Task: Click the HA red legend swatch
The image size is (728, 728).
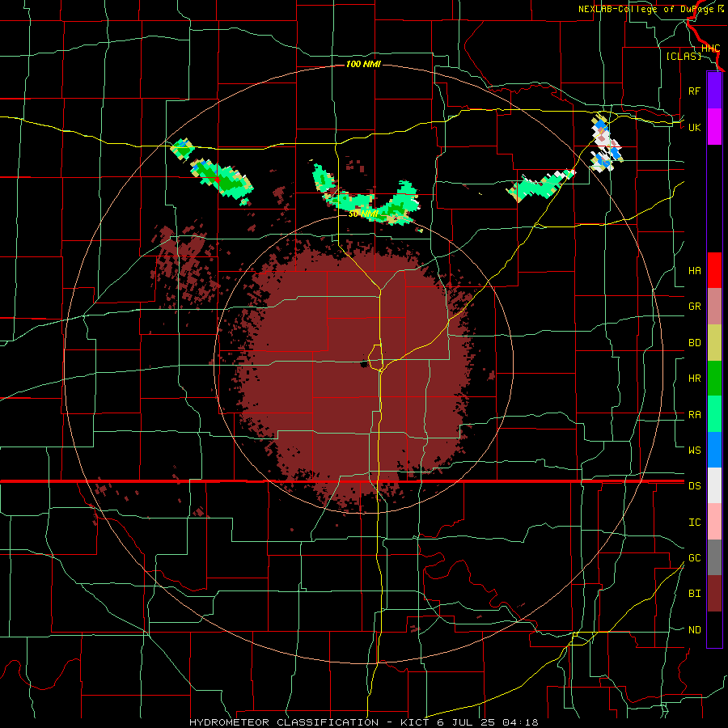Action: 714,270
